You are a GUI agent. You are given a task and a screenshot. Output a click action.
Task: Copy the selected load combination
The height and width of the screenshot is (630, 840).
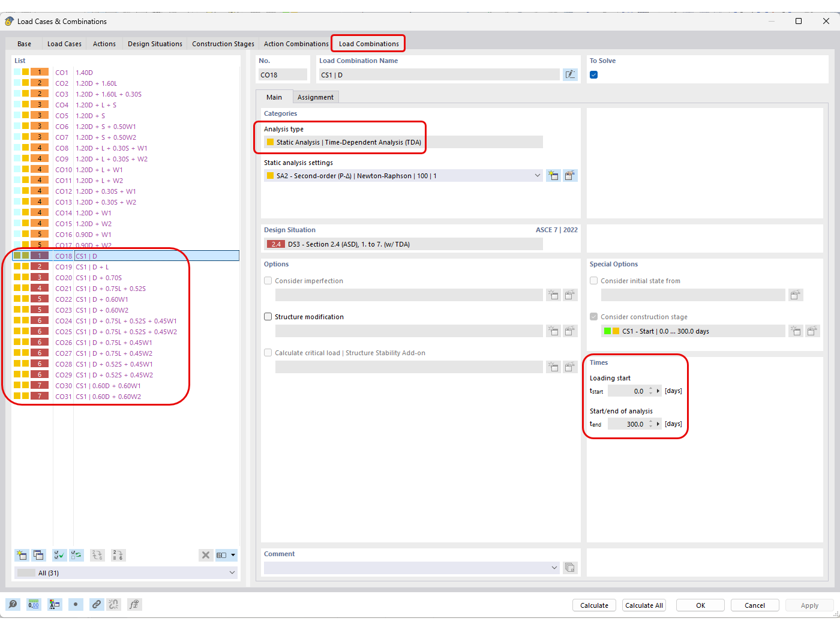[38, 555]
